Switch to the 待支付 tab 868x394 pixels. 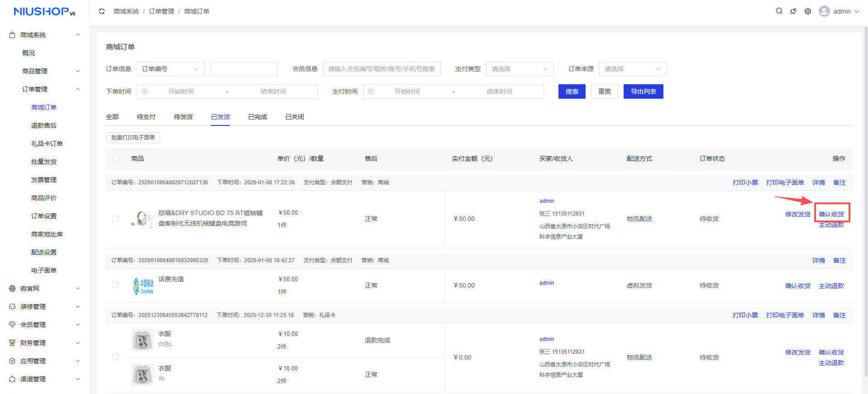(146, 117)
